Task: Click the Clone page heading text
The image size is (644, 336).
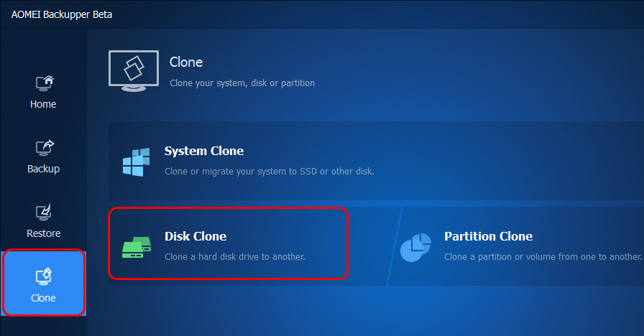Action: point(186,62)
